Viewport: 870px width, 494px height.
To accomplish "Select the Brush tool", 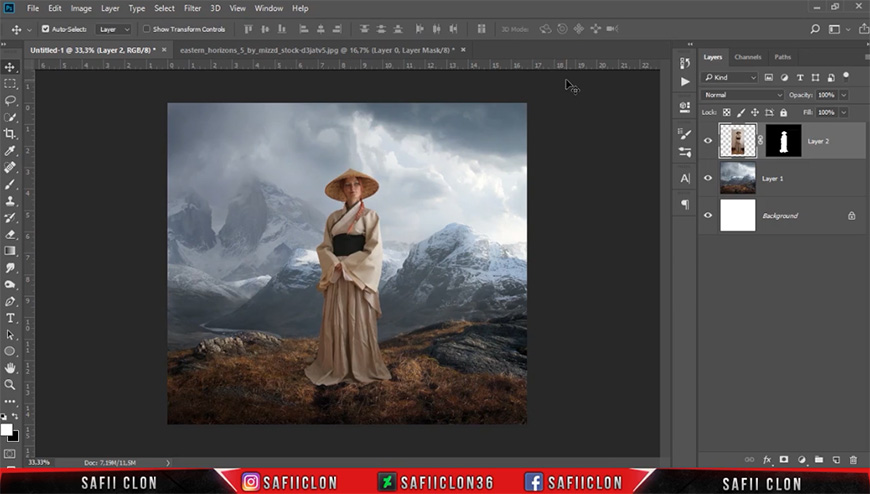I will coord(10,184).
